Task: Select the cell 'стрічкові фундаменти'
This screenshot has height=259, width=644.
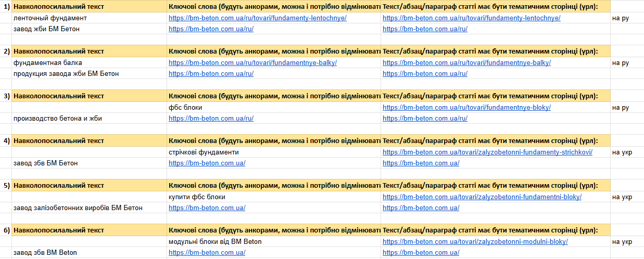Action: pos(274,152)
